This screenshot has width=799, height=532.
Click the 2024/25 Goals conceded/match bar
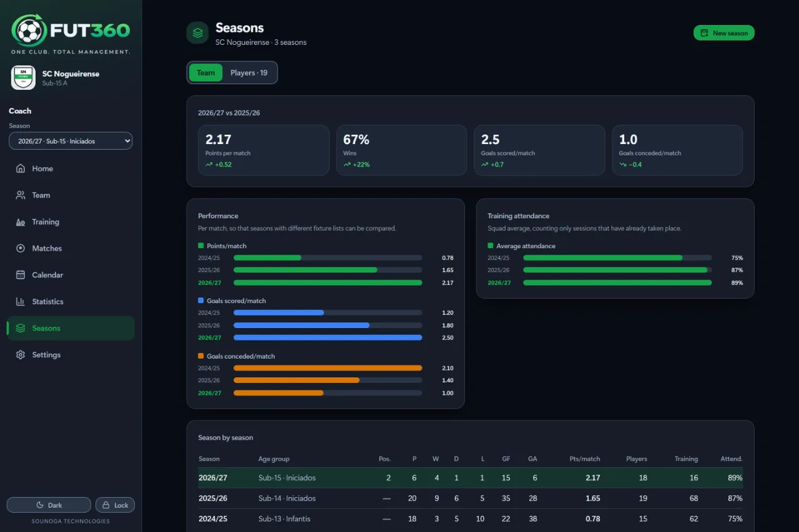pyautogui.click(x=328, y=368)
